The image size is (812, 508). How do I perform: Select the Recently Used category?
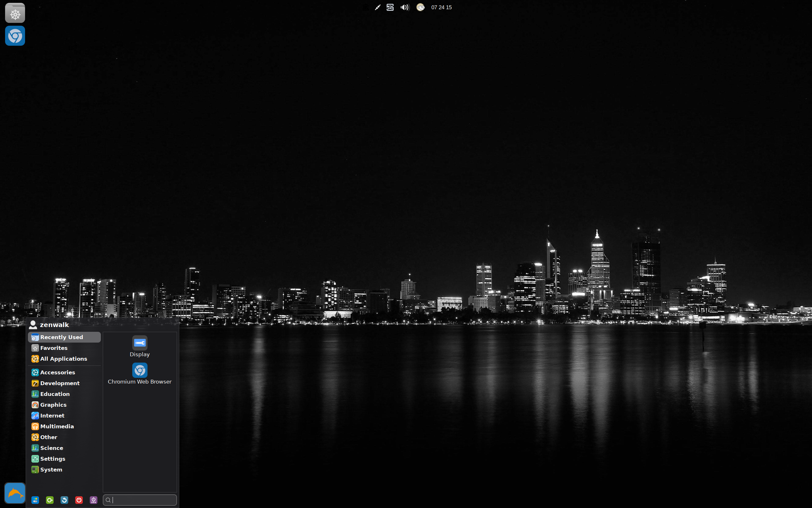[64, 337]
